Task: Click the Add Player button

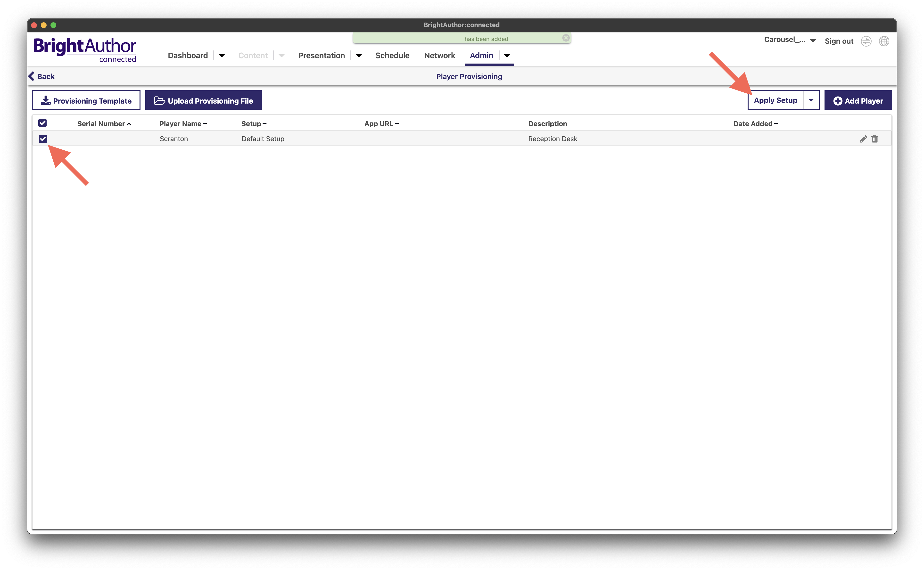Action: [x=858, y=100]
